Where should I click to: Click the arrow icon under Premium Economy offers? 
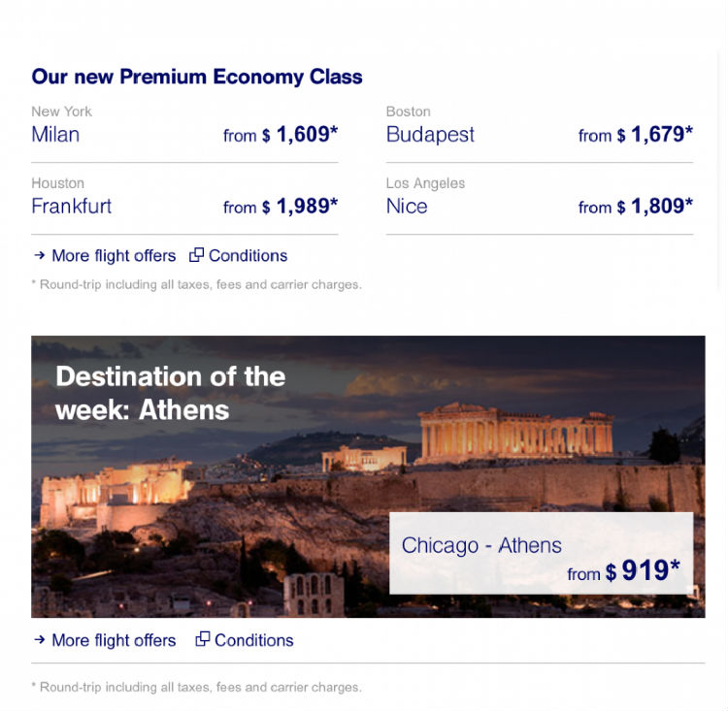(39, 256)
